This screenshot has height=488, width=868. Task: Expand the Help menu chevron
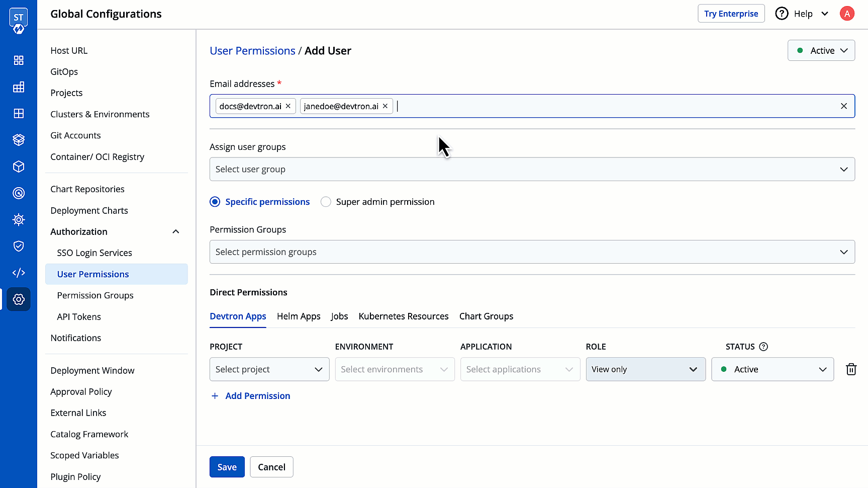825,14
